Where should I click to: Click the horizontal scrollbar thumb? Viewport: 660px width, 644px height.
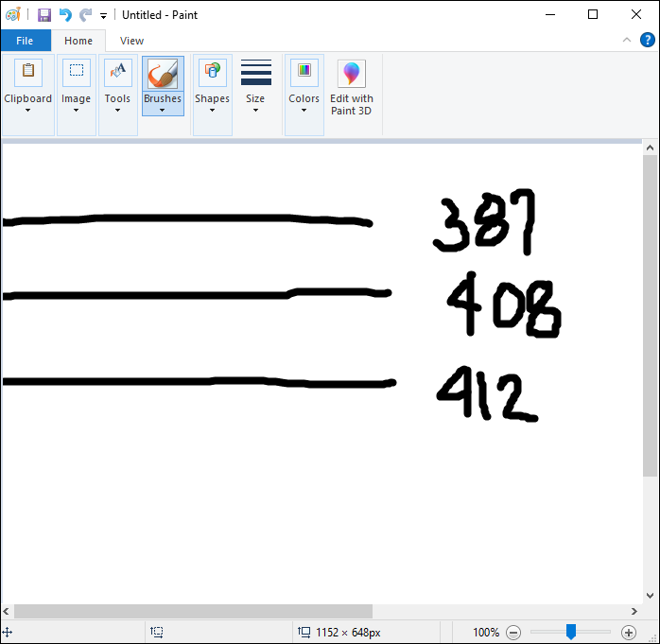click(x=193, y=611)
